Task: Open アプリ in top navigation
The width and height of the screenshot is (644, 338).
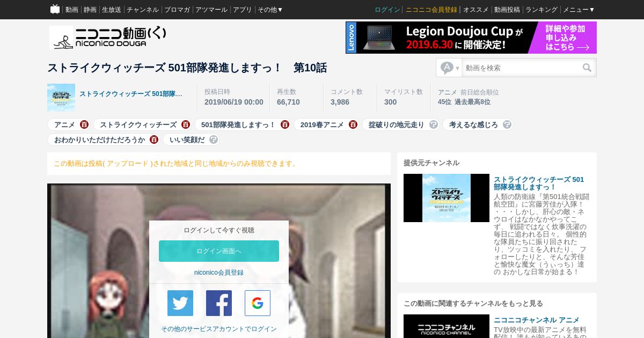Action: (x=243, y=10)
